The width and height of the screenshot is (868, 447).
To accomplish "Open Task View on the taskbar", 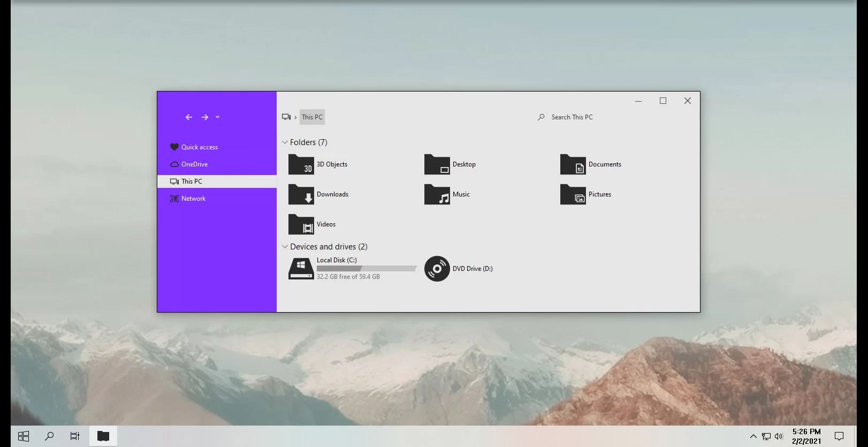I will coord(75,436).
